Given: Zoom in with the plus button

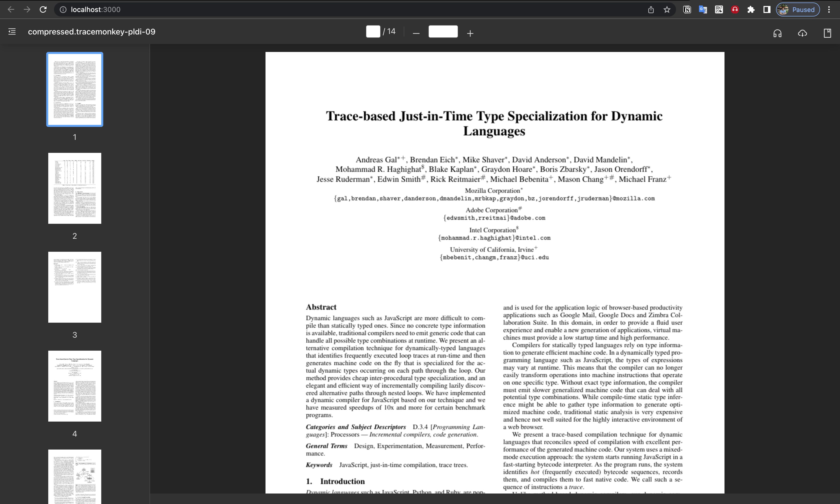Looking at the screenshot, I should 470,33.
